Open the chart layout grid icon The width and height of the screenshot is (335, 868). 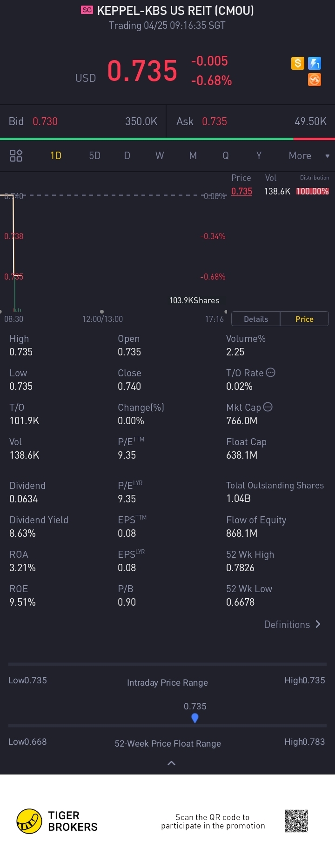[x=16, y=155]
